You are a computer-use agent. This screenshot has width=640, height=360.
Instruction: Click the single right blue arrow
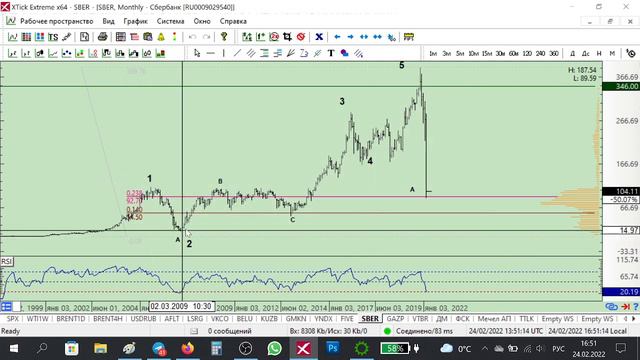tap(351, 37)
